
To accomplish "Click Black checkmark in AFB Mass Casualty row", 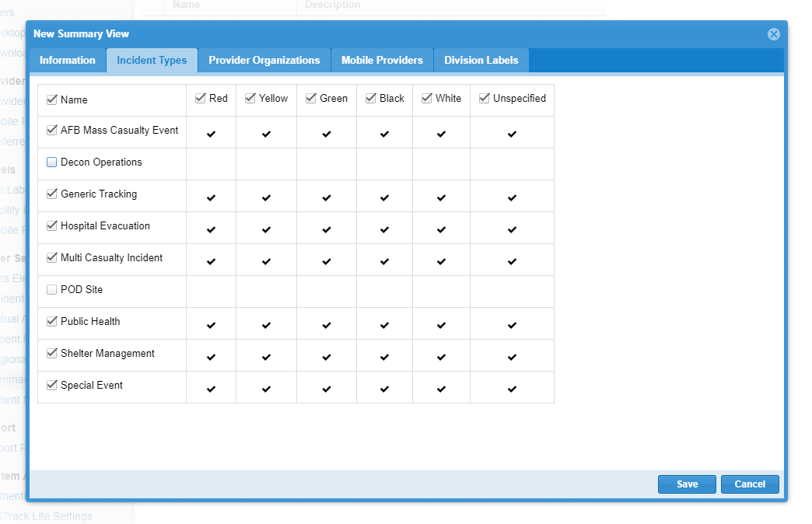I will 384,134.
